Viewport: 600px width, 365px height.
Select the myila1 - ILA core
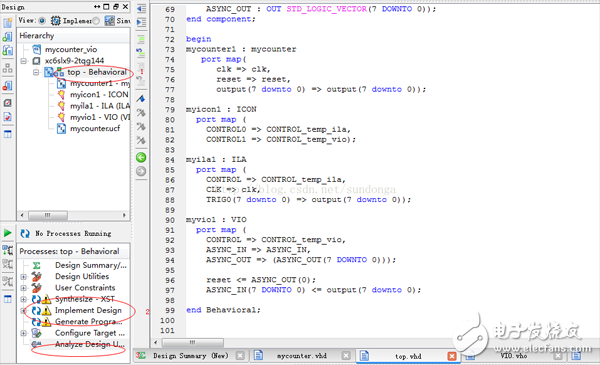tap(100, 106)
